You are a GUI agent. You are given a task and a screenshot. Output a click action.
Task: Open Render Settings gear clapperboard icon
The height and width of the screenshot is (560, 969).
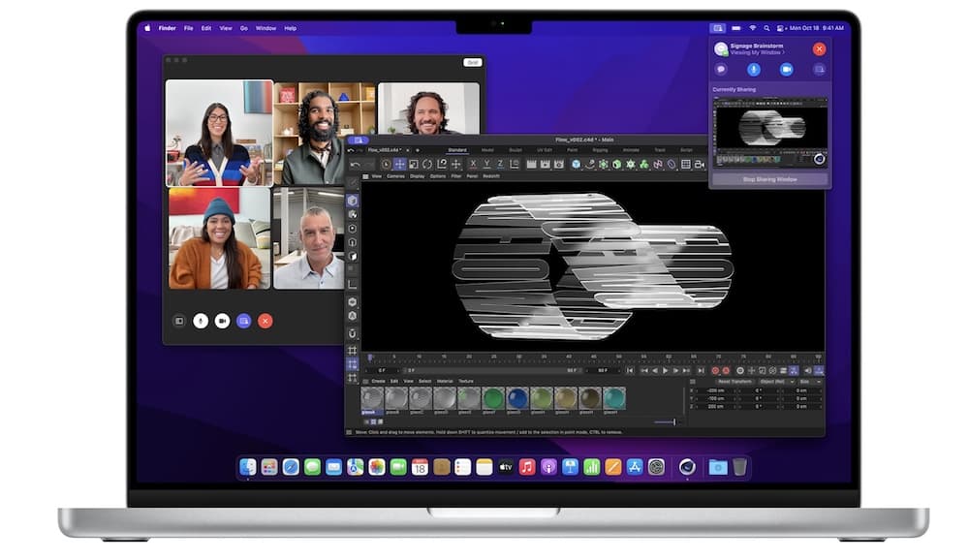[x=559, y=165]
